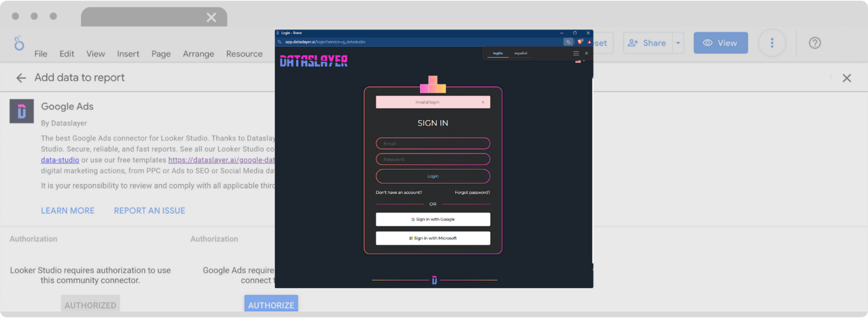
Task: Click the yellow macOS minimize dot
Action: [x=34, y=16]
